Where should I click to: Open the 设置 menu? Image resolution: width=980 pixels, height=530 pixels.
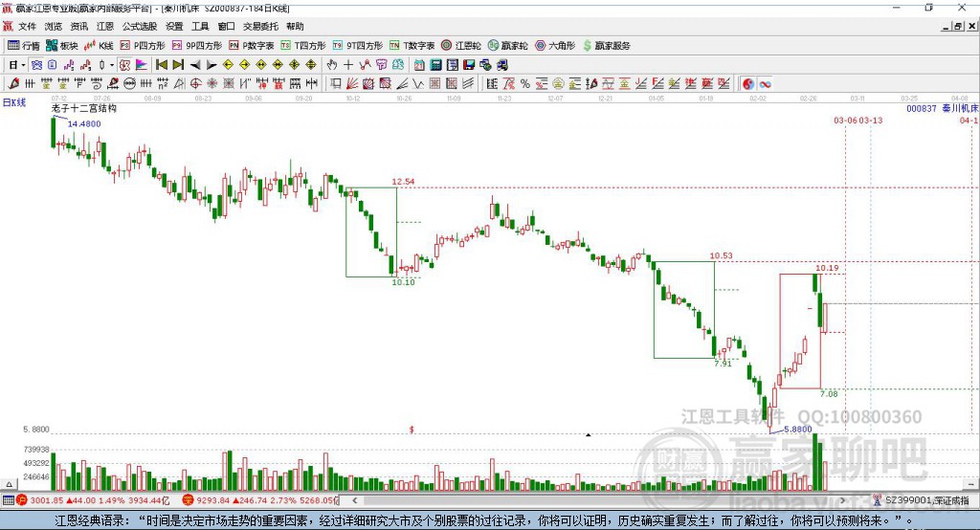(x=174, y=26)
